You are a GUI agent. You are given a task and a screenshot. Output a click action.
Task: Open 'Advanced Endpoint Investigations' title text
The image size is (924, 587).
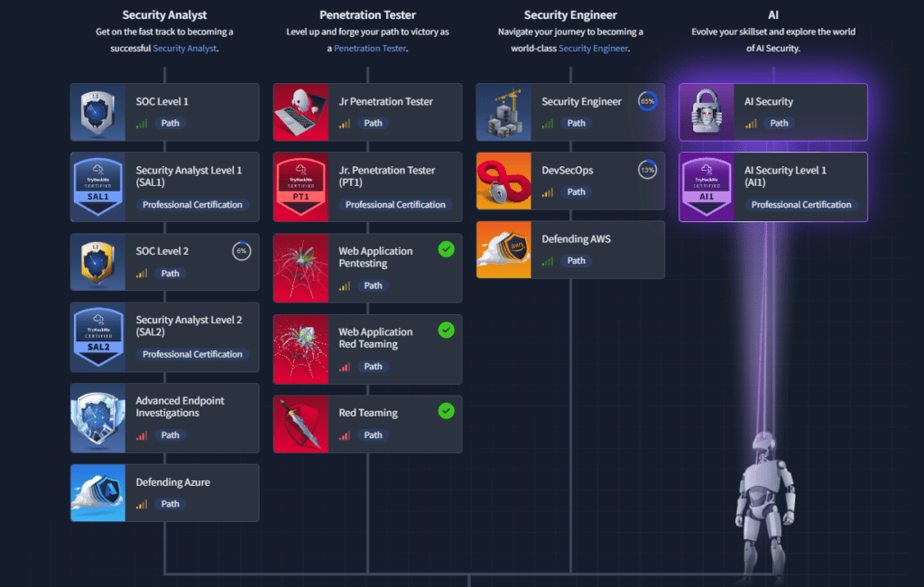pos(180,407)
